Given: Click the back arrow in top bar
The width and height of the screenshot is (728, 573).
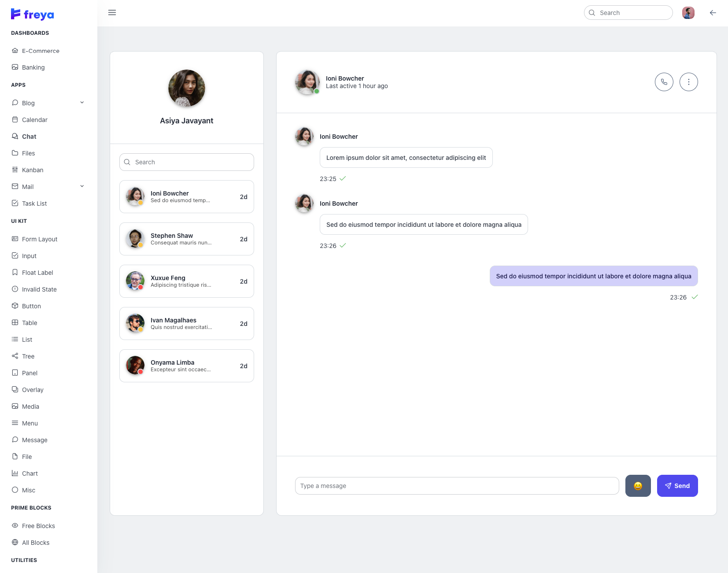Looking at the screenshot, I should pos(713,13).
